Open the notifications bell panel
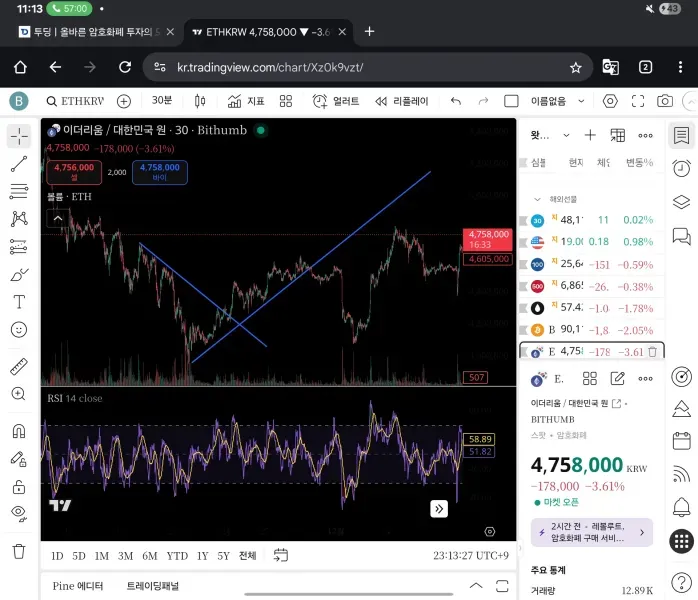The width and height of the screenshot is (698, 600). coord(682,507)
